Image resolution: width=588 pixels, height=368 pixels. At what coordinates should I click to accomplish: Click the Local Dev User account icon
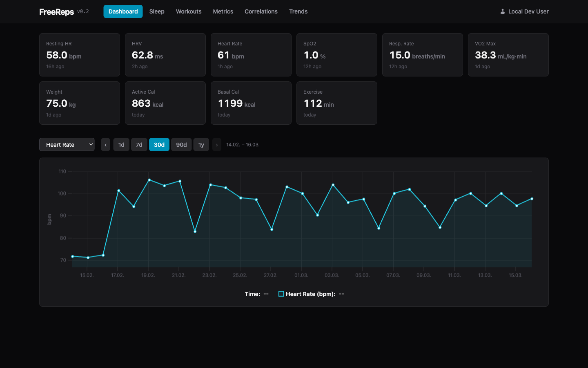click(502, 11)
